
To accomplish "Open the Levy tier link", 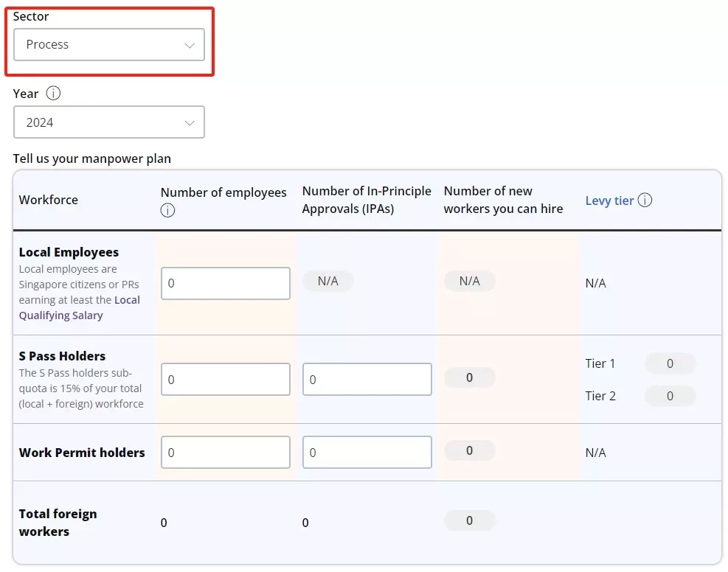I will coord(609,200).
